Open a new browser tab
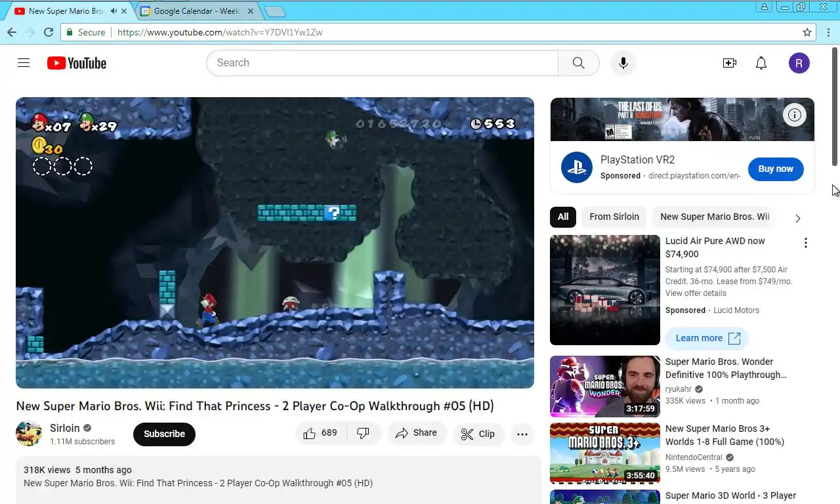 coord(274,12)
